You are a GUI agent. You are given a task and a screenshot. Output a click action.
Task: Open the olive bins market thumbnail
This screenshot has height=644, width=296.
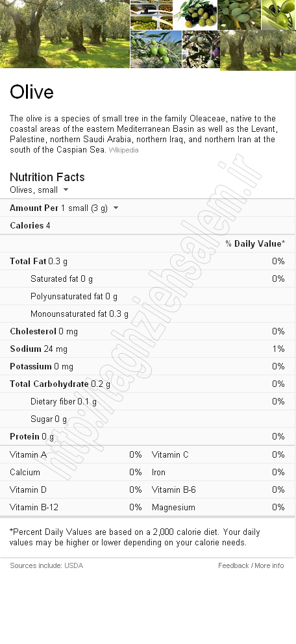tap(151, 15)
